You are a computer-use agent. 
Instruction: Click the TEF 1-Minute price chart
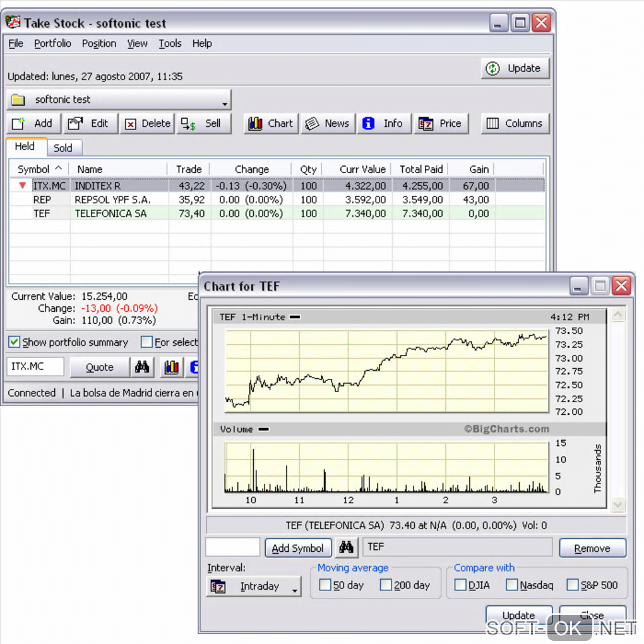click(x=387, y=371)
